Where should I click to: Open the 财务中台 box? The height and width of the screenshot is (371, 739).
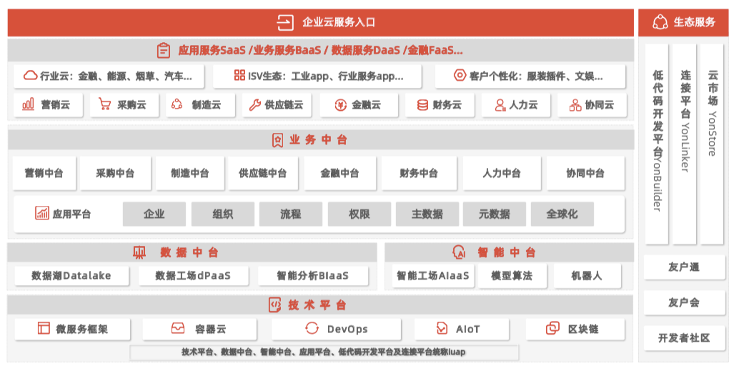[x=419, y=173]
